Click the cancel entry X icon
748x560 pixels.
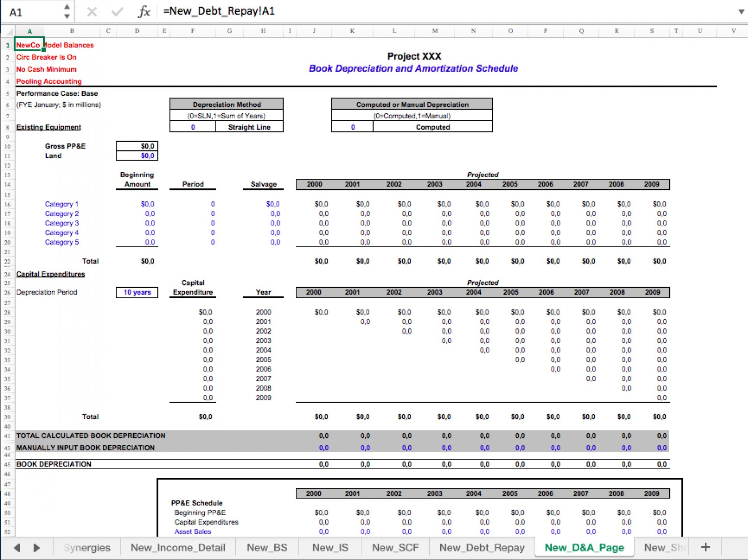pyautogui.click(x=92, y=12)
